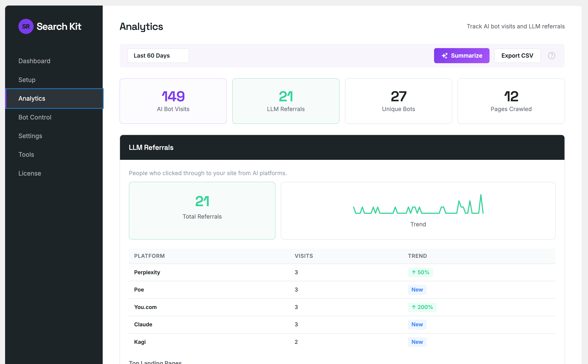Click the 21 LLM Referrals stat card

coord(286,101)
